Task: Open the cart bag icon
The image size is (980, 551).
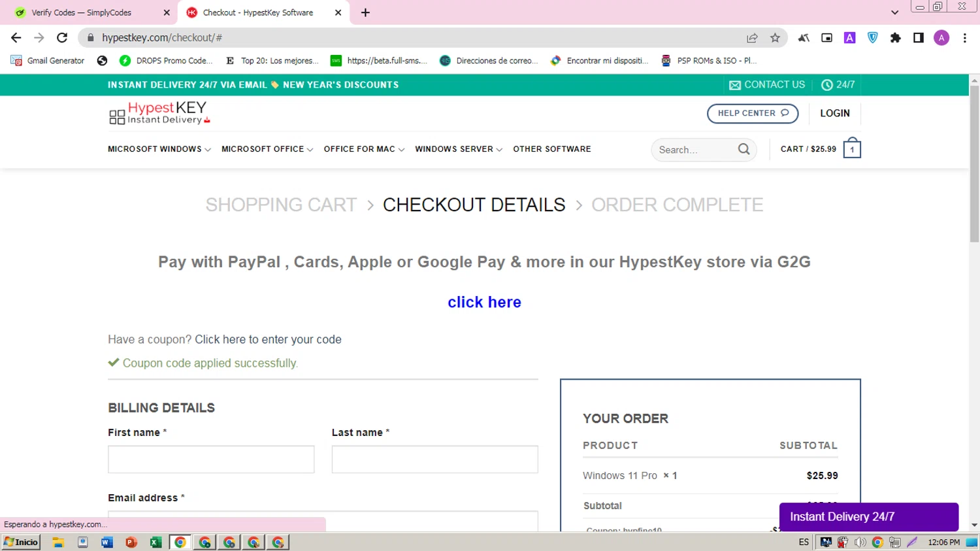Action: coord(852,148)
